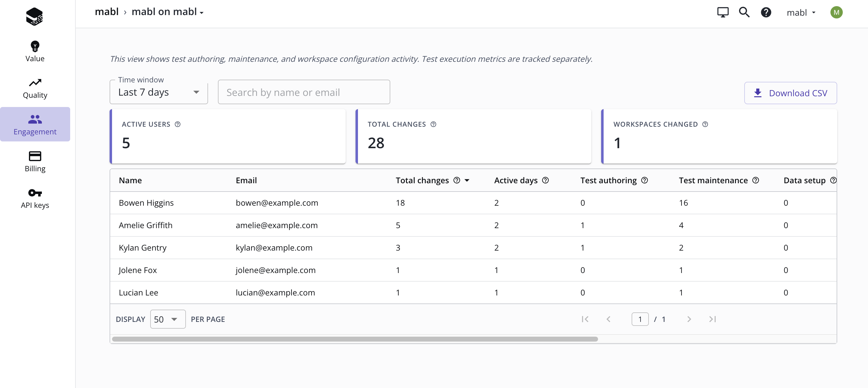Sort by the Email column header
868x388 pixels.
tap(246, 180)
